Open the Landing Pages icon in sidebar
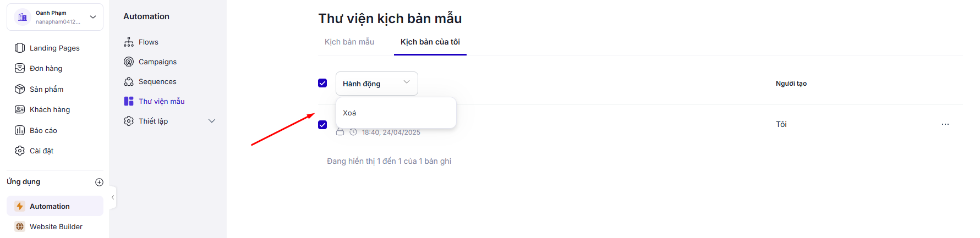980x238 pixels. tap(20, 48)
